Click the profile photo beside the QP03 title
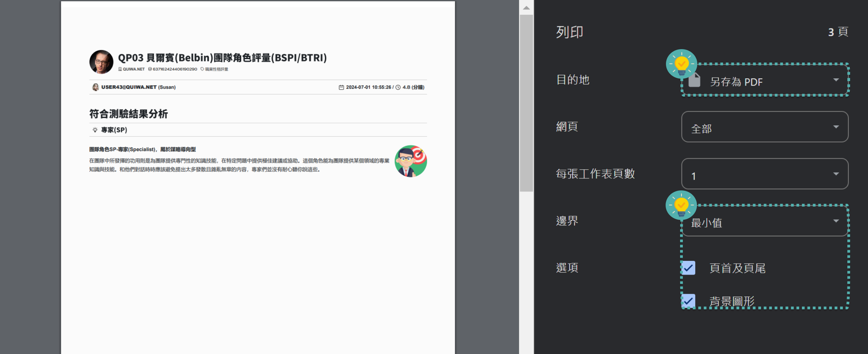This screenshot has width=868, height=354. pos(101,62)
